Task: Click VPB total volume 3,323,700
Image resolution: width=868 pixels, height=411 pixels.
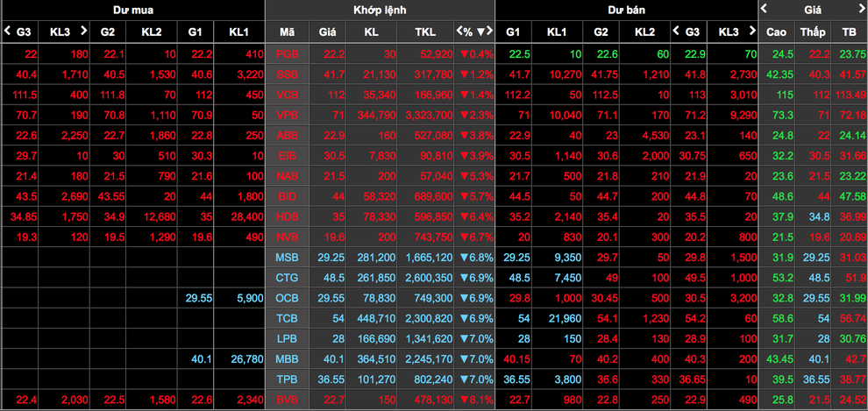Action: (429, 115)
